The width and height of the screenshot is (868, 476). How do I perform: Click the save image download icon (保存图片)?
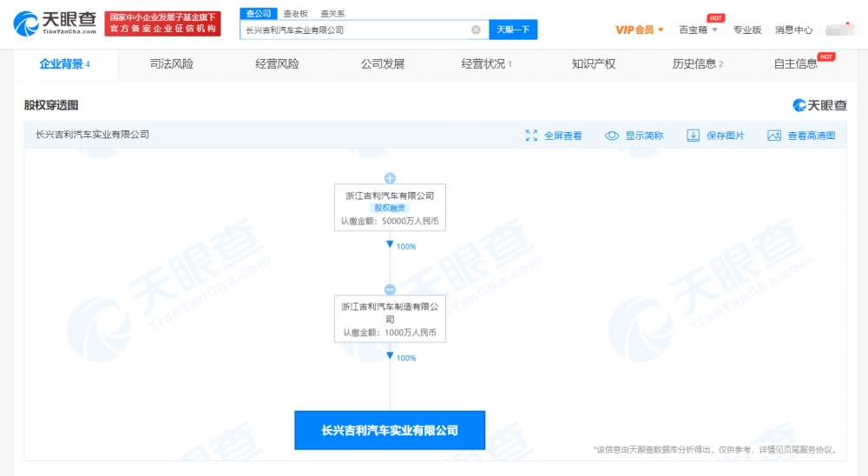693,136
